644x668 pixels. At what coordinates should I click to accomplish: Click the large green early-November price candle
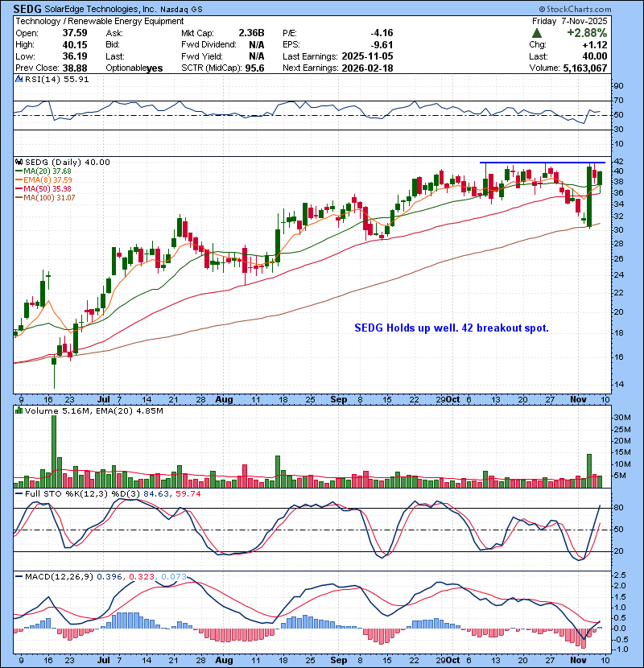click(589, 196)
